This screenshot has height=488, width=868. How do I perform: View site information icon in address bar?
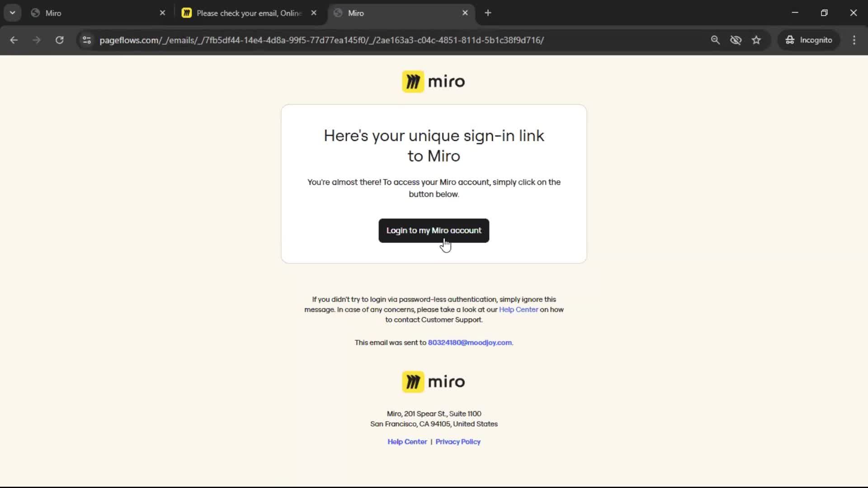tap(86, 40)
